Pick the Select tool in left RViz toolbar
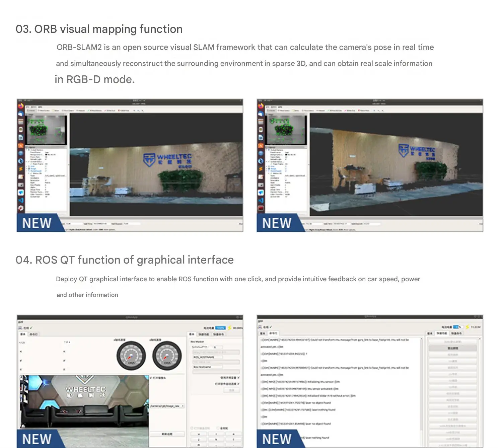500x448 pixels. click(x=56, y=110)
